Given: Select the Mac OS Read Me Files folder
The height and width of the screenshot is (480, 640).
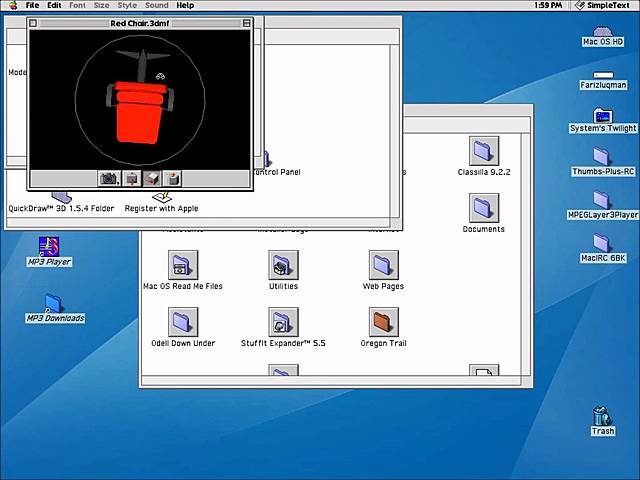Looking at the screenshot, I should tap(183, 271).
